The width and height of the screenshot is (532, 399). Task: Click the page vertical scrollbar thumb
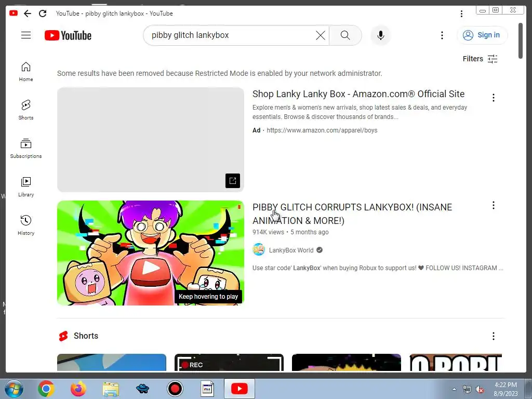click(x=521, y=41)
